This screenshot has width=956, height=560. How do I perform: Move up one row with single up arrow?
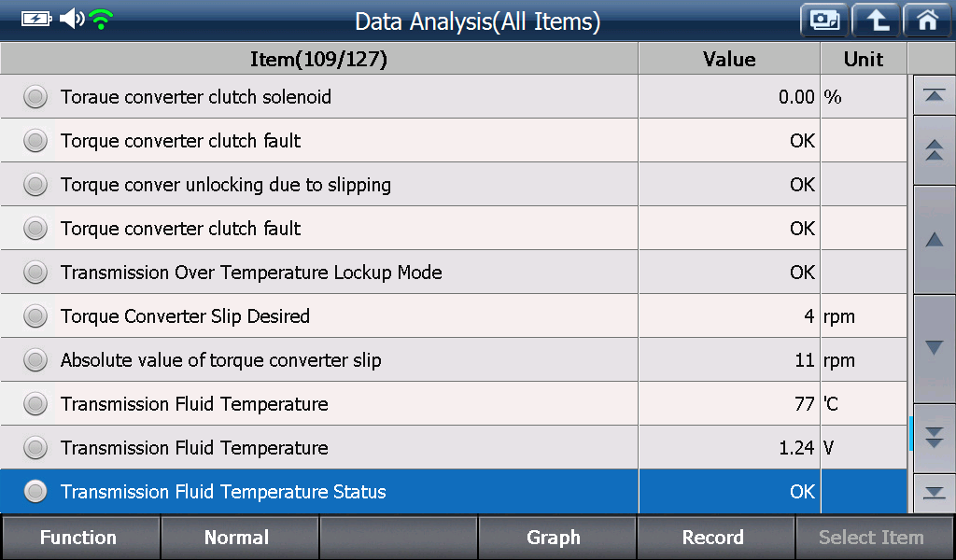(934, 240)
